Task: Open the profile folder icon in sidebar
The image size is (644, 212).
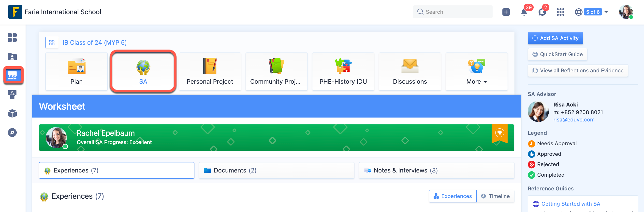Action: (12, 57)
